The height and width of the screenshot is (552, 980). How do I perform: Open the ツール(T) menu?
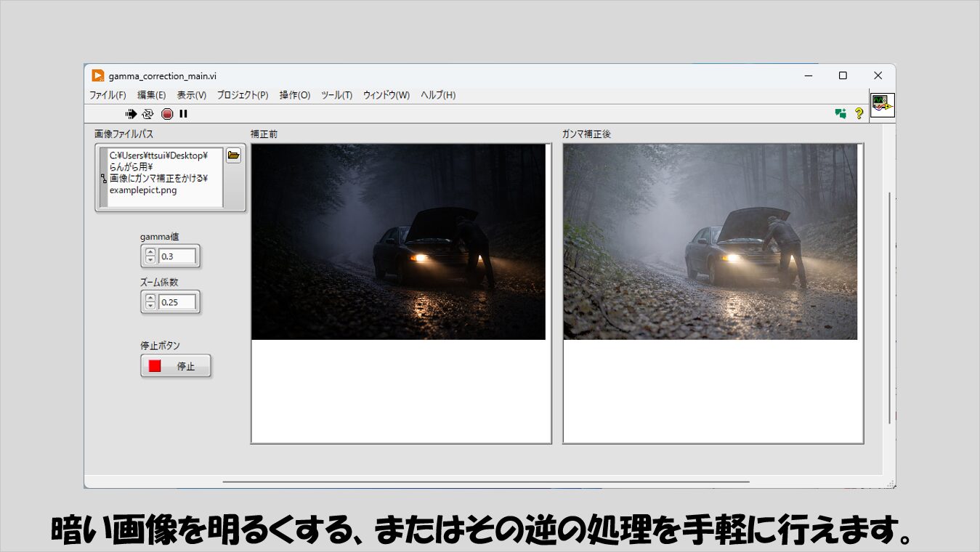(336, 95)
